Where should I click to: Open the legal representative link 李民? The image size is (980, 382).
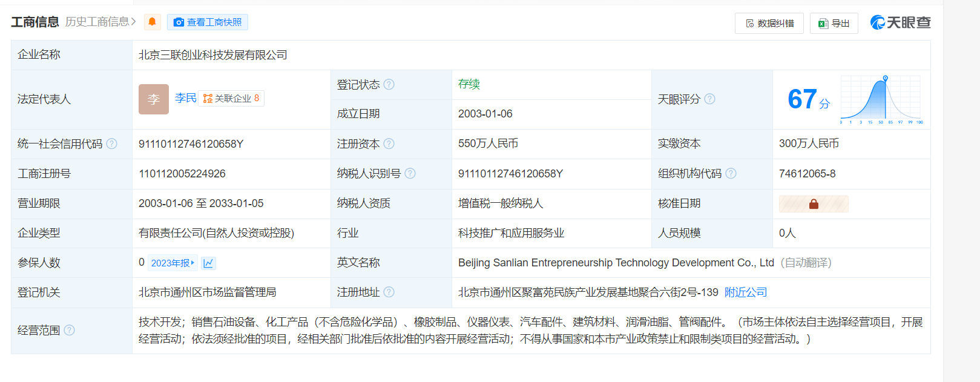click(186, 98)
